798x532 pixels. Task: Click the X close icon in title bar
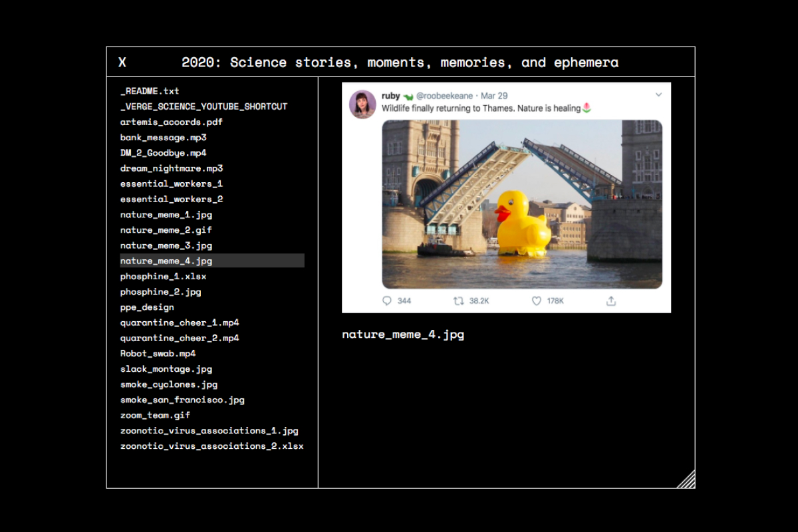pyautogui.click(x=122, y=63)
